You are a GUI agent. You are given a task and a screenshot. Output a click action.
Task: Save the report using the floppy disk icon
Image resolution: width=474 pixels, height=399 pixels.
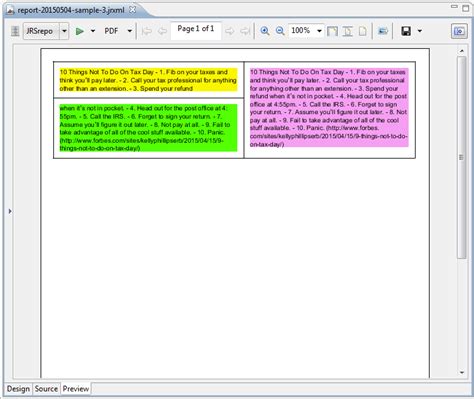[x=406, y=31]
